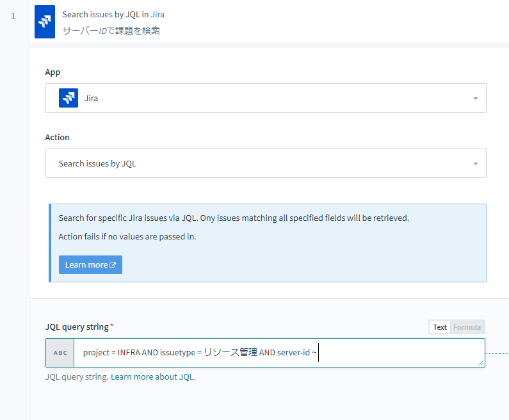Expand the Action dropdown arrow
Screen dimensions: 509x420
(x=476, y=164)
